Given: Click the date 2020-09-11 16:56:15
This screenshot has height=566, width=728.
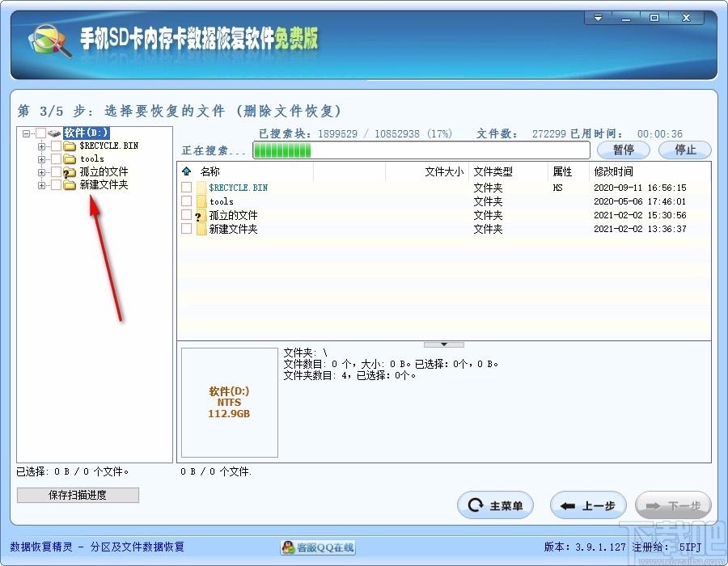Looking at the screenshot, I should click(x=641, y=188).
